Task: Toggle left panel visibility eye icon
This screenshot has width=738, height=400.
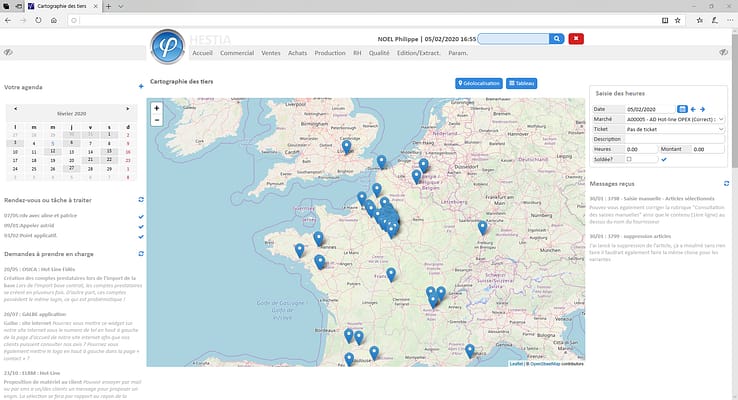Action: pyautogui.click(x=8, y=52)
